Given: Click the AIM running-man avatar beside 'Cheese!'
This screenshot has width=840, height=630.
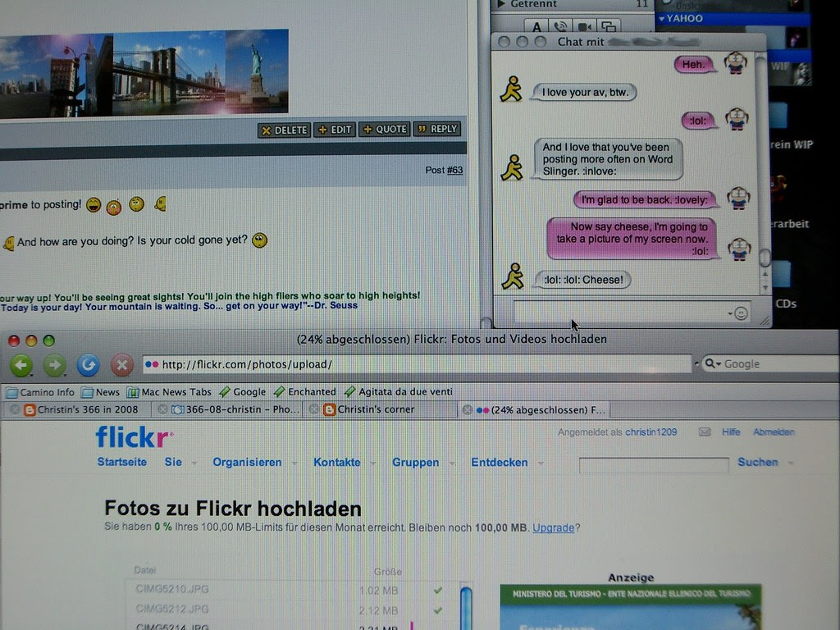Looking at the screenshot, I should click(x=513, y=276).
